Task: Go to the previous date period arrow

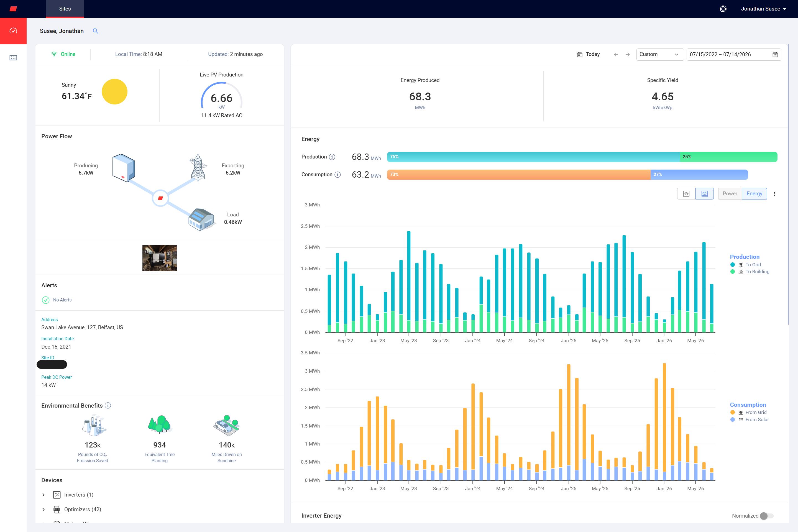Action: coord(616,54)
